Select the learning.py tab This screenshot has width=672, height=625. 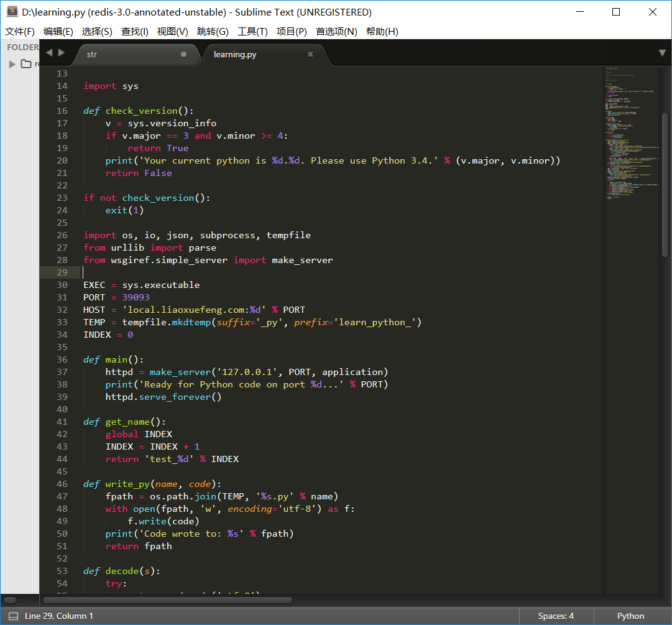235,54
